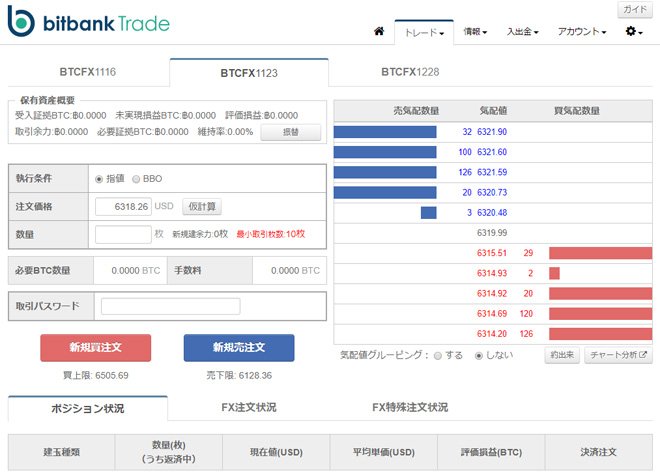Click ask price 6321.59

click(x=492, y=172)
